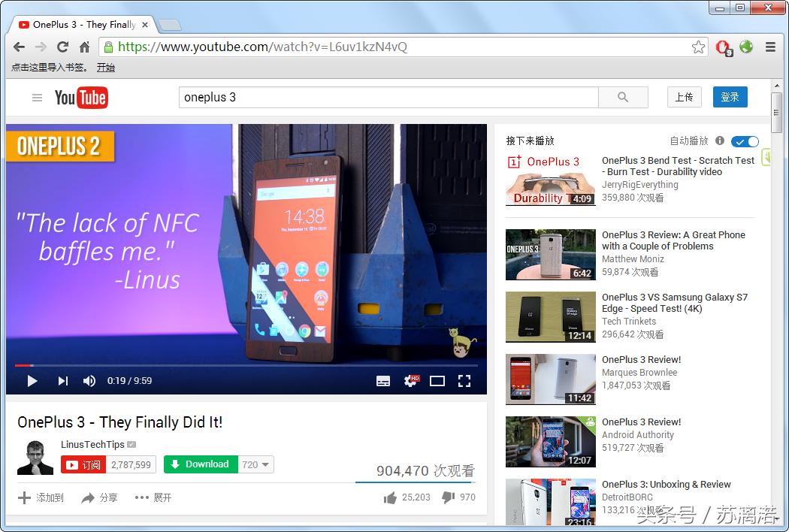The image size is (789, 532).
Task: Open the Chrome browser menu
Action: pyautogui.click(x=770, y=47)
